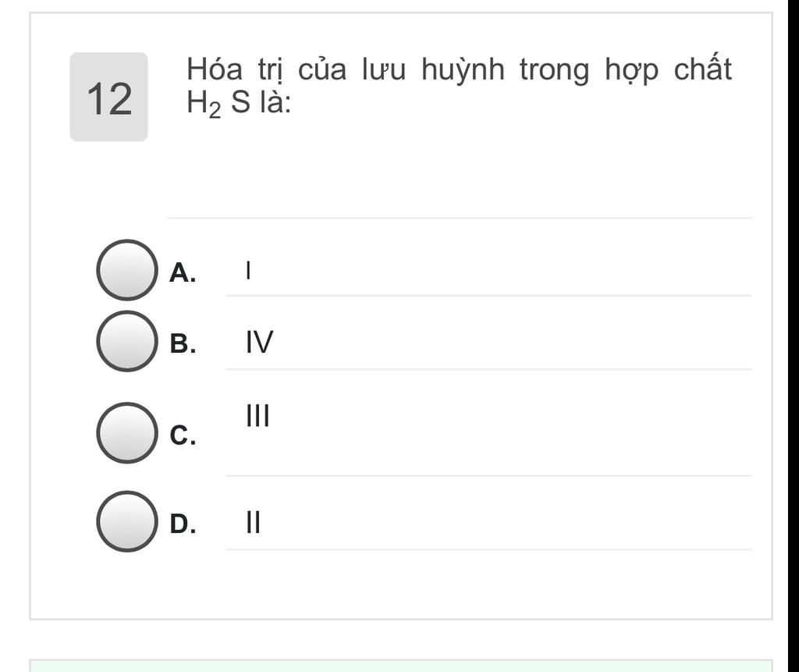The width and height of the screenshot is (799, 672).
Task: Click the bold letter label 'D.'
Action: pyautogui.click(x=183, y=524)
